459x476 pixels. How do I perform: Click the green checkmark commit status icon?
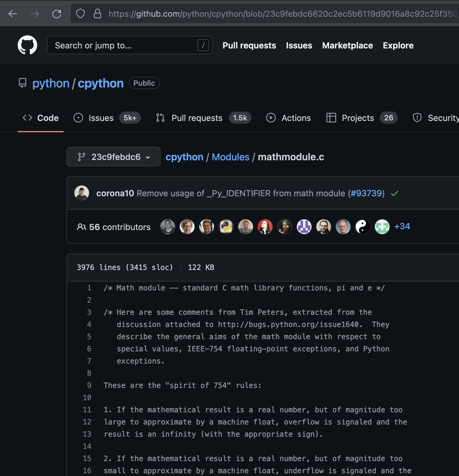click(x=395, y=194)
